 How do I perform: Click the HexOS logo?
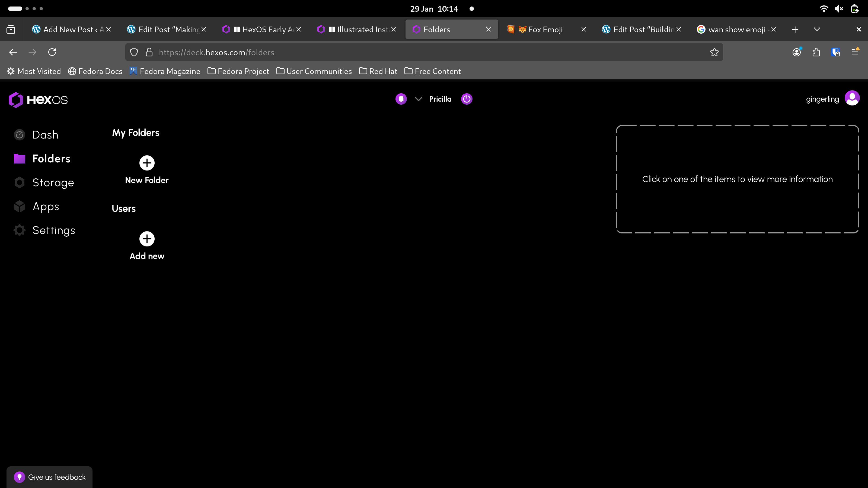click(38, 100)
